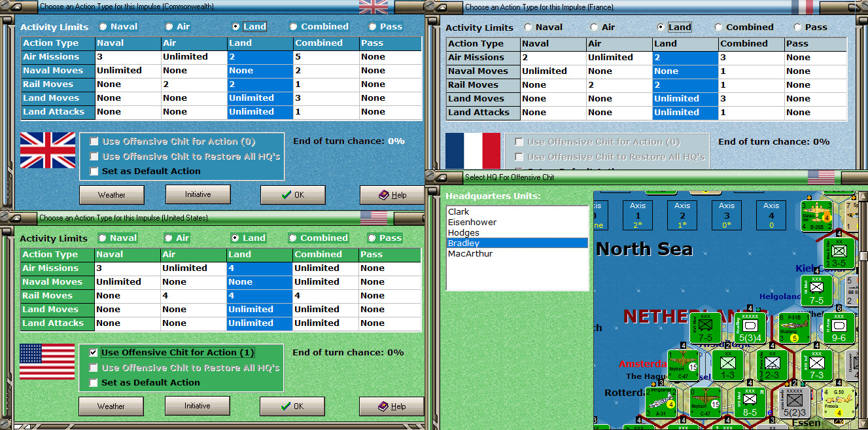Viewport: 868px width, 430px height.
Task: Confirm United States action with OK
Action: coord(292,406)
